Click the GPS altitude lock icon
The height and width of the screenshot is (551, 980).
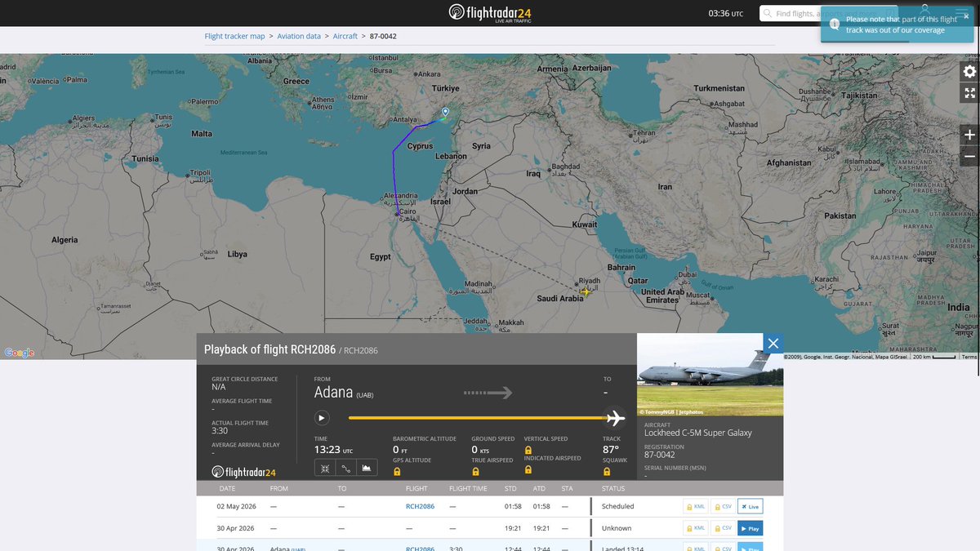[x=397, y=472]
